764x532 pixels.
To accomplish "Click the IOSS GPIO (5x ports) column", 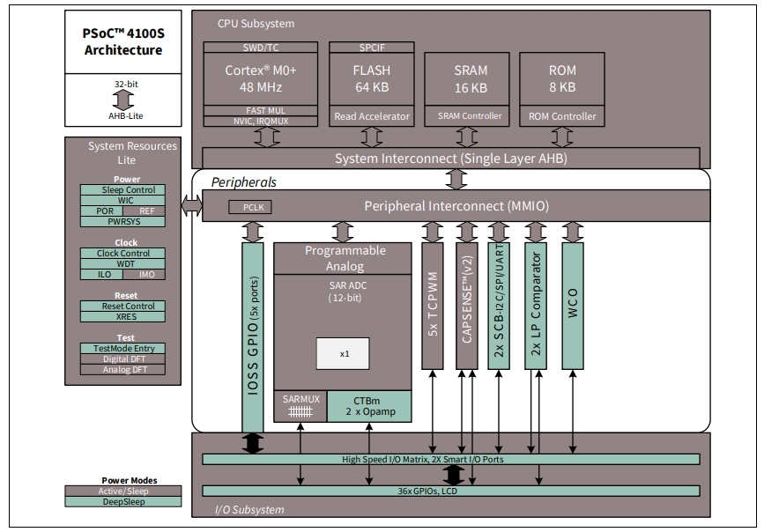I will 253,337.
